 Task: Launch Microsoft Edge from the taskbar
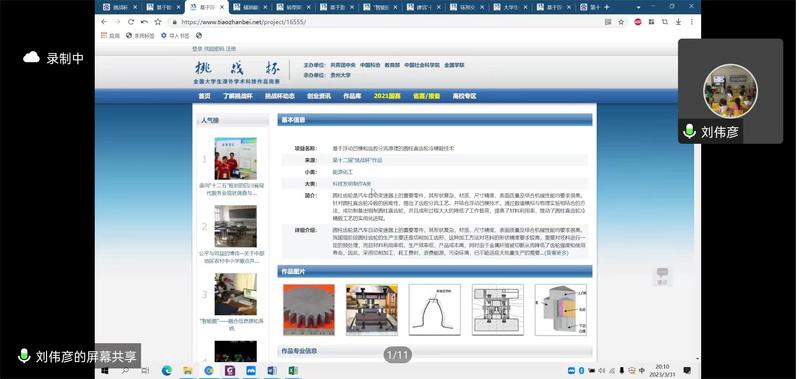tap(167, 370)
